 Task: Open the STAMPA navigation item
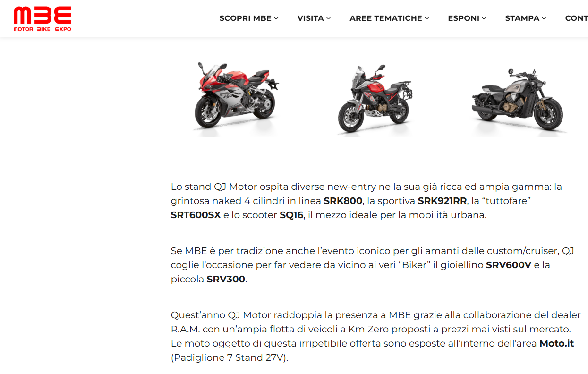522,18
